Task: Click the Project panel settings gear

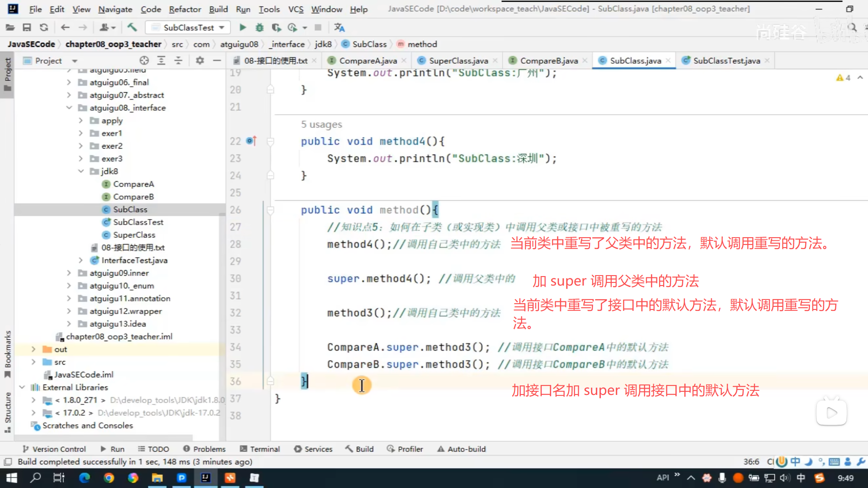Action: (x=200, y=61)
